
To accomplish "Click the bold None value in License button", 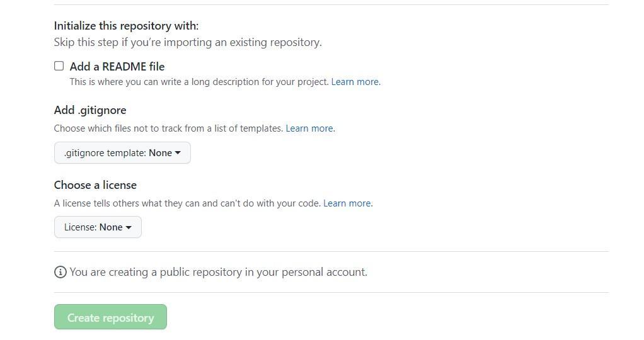I will [x=111, y=227].
